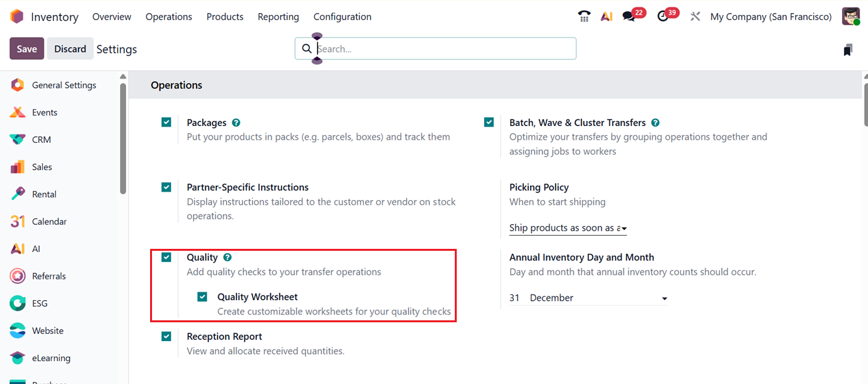Open the Reporting menu
The image size is (868, 384).
point(278,17)
